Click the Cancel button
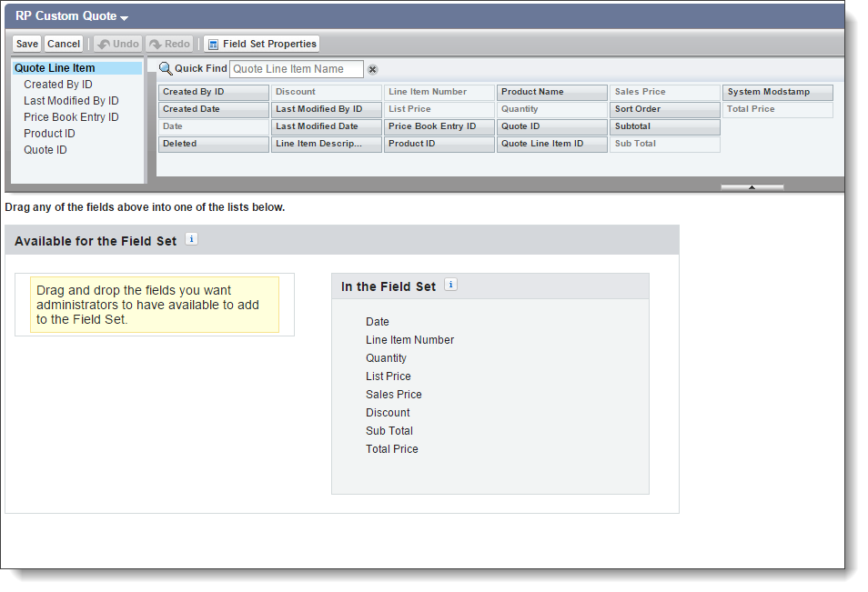 [64, 44]
